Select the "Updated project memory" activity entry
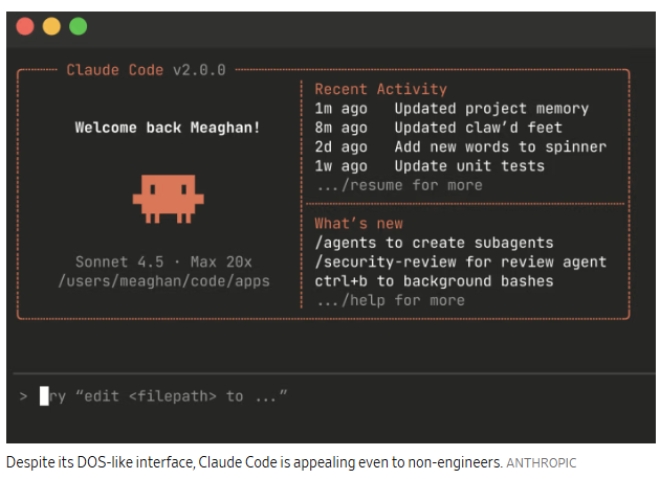Image resolution: width=660 pixels, height=479 pixels. pos(491,108)
